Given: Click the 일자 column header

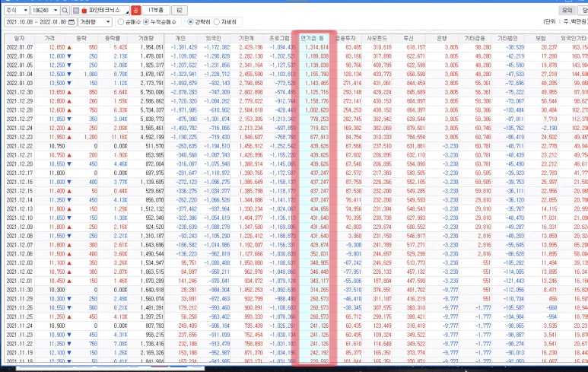Looking at the screenshot, I should click(19, 38).
